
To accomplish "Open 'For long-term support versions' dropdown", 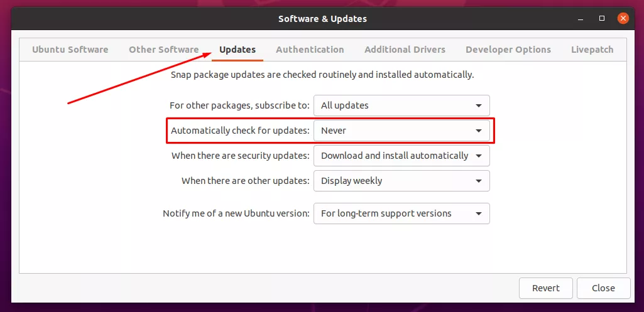I will (x=401, y=213).
